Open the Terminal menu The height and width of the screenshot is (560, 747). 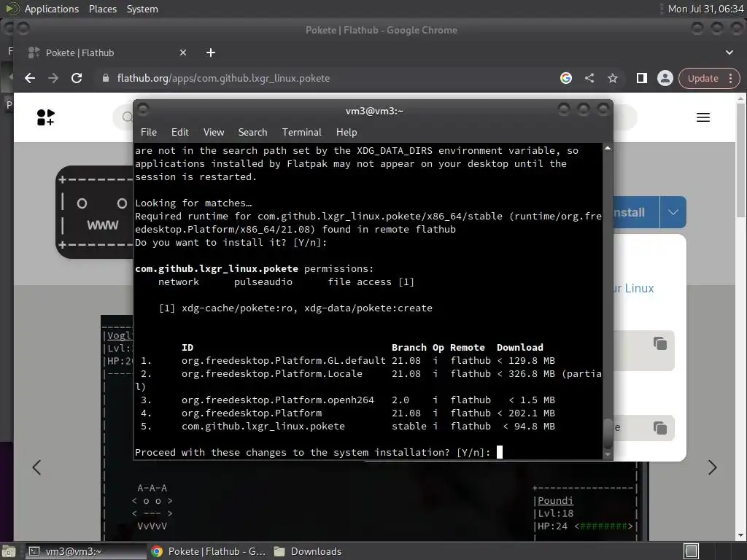[301, 133]
